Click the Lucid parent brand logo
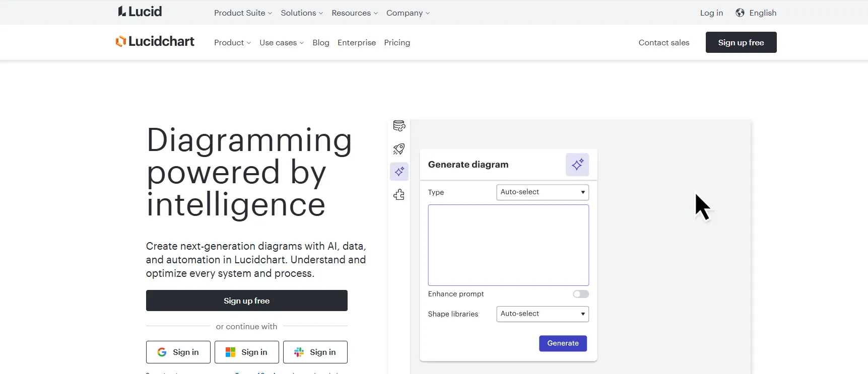 pyautogui.click(x=140, y=12)
